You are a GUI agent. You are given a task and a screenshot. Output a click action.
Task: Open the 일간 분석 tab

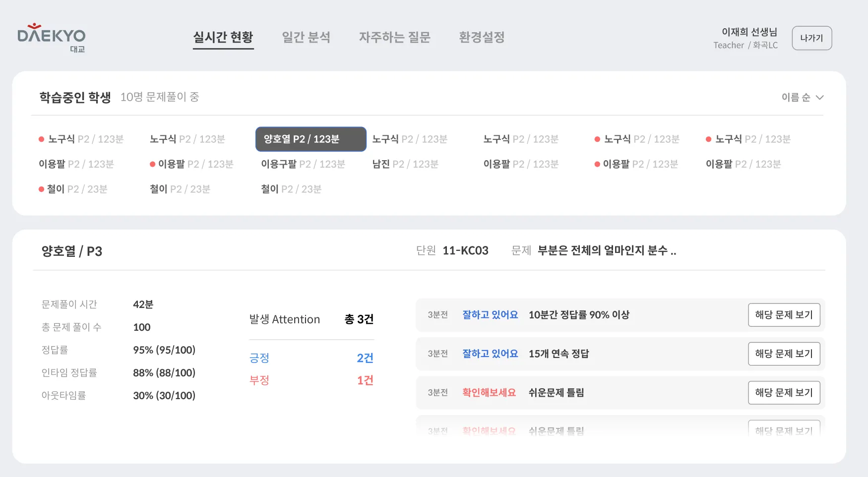click(306, 37)
